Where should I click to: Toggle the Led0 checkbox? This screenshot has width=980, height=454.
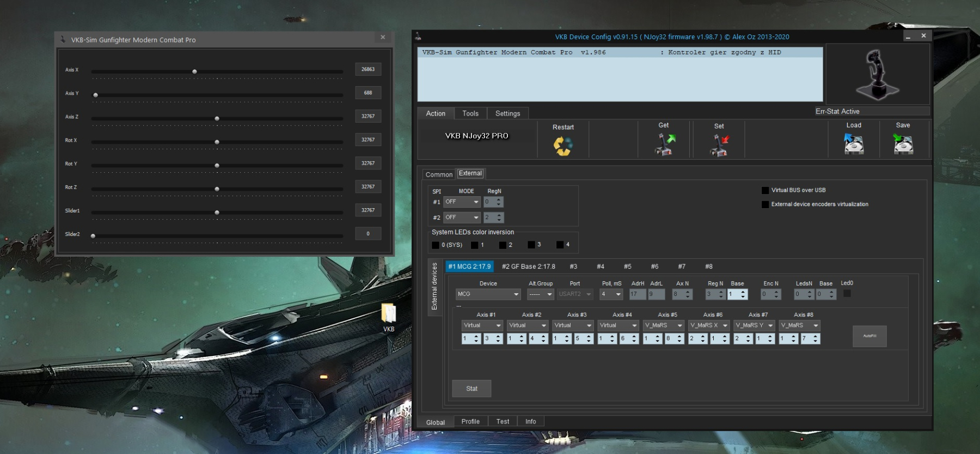[847, 294]
